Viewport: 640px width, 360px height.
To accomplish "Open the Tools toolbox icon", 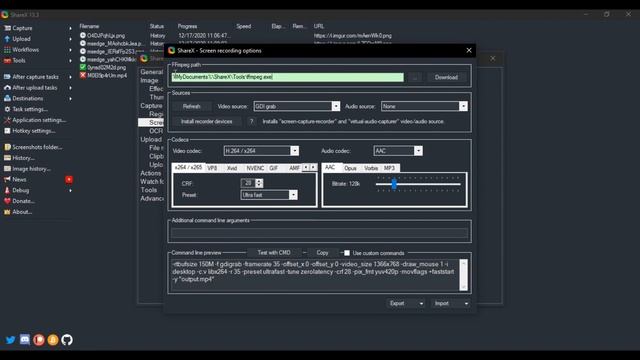I will 7,60.
